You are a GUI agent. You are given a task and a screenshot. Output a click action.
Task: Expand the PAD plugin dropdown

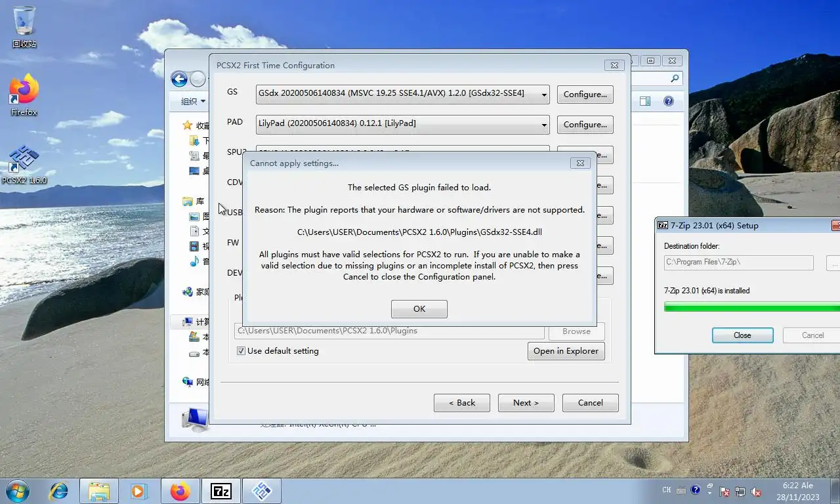(x=544, y=124)
